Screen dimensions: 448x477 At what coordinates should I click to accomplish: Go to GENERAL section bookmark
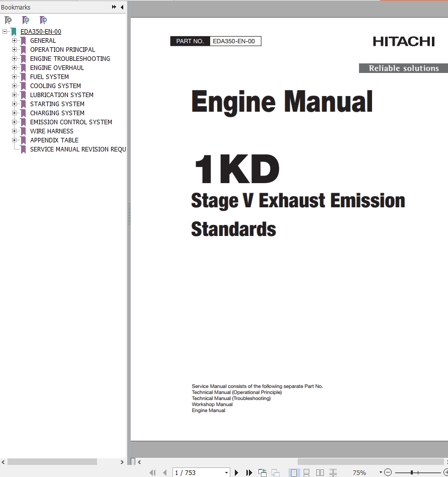tap(43, 40)
